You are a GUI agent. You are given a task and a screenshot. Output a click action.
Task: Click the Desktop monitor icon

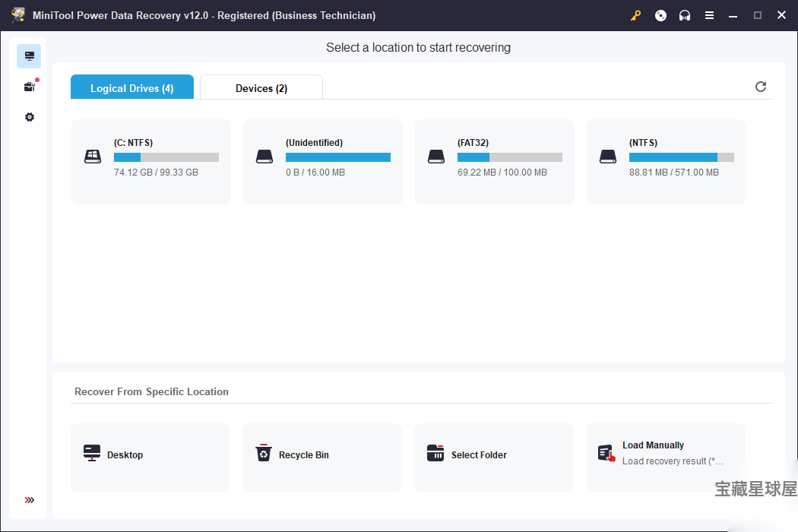click(x=92, y=453)
